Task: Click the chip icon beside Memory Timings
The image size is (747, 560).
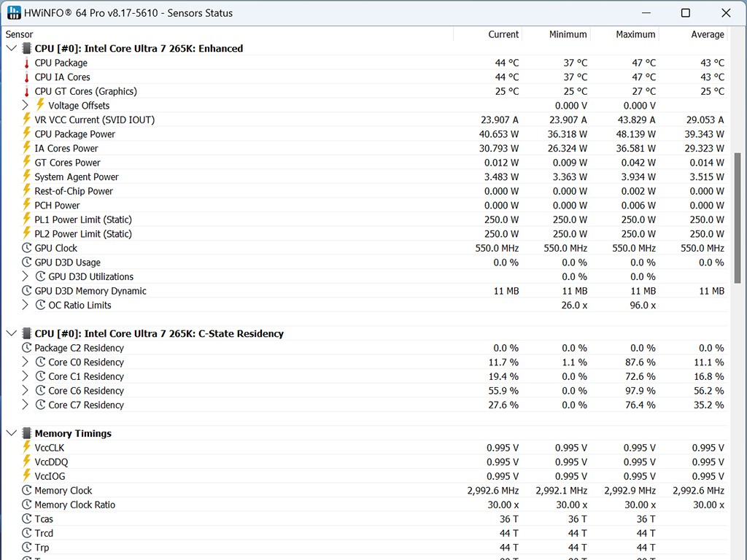Action: pos(27,433)
